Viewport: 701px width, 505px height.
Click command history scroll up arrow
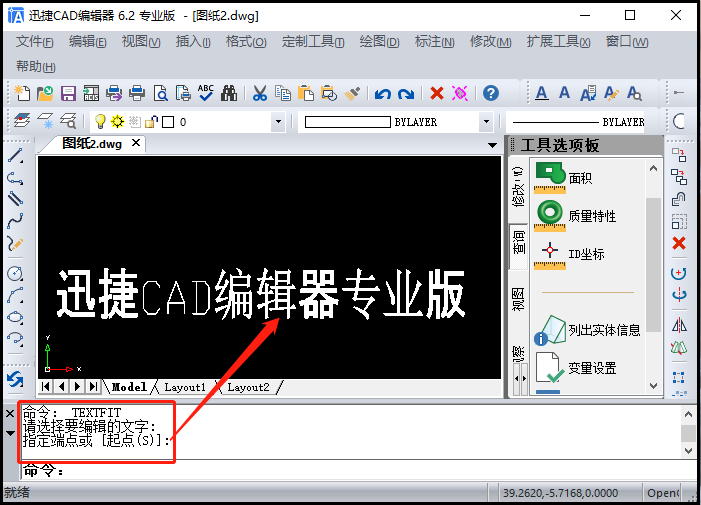click(688, 414)
